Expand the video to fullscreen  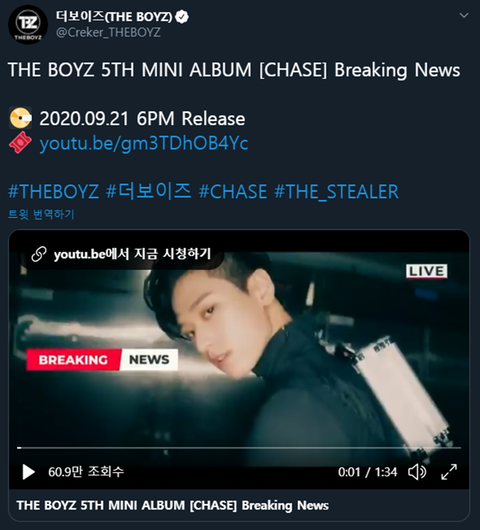pos(449,472)
